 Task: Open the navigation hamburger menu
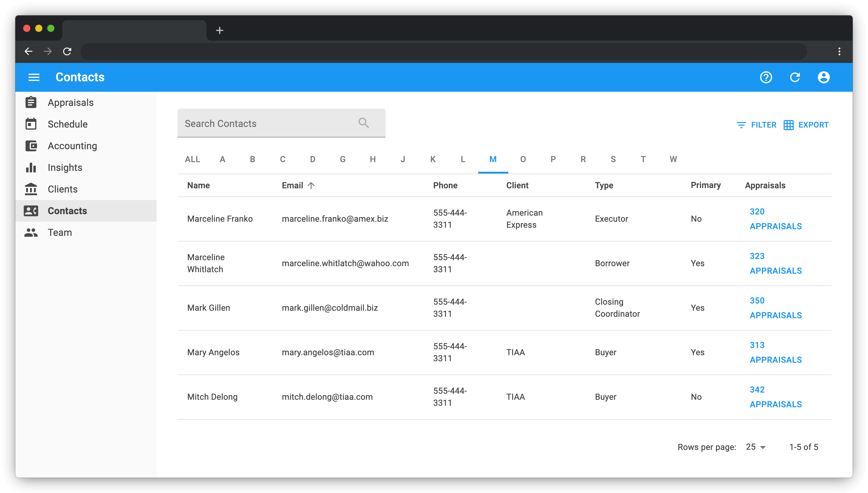pos(33,77)
